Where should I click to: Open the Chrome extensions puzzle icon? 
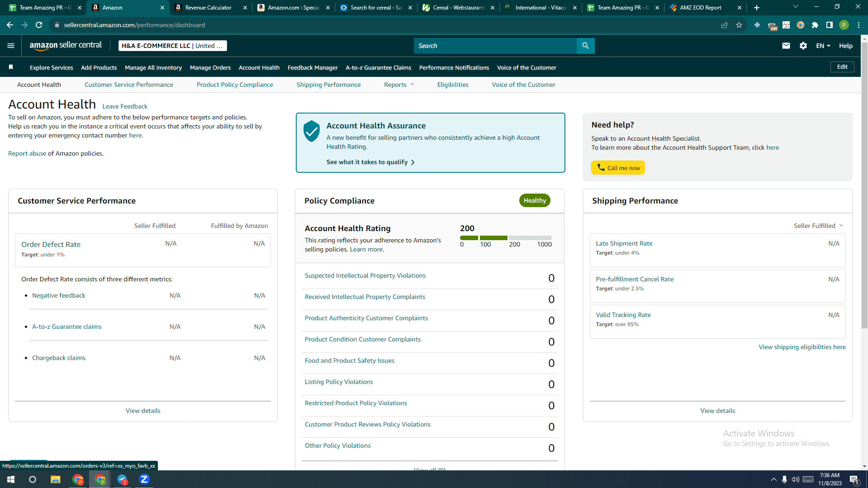pos(815,25)
